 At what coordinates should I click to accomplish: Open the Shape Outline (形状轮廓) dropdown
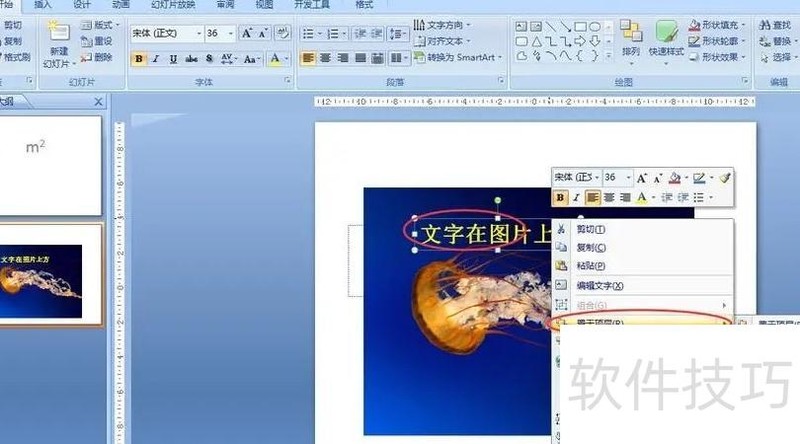pos(717,41)
